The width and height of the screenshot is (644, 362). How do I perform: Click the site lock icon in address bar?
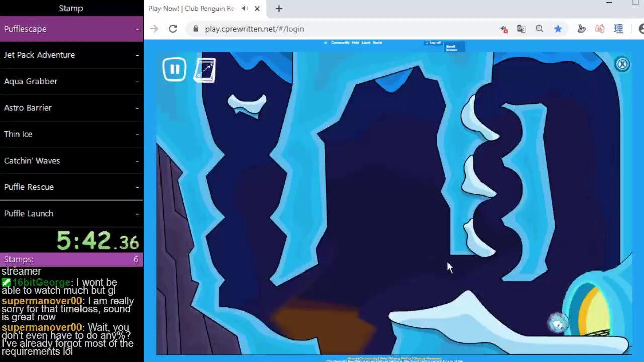click(x=196, y=29)
